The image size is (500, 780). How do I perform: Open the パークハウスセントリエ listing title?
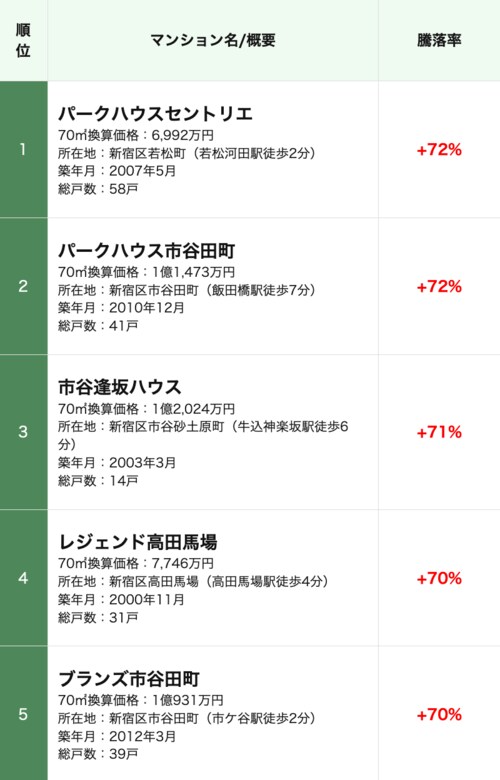click(155, 113)
